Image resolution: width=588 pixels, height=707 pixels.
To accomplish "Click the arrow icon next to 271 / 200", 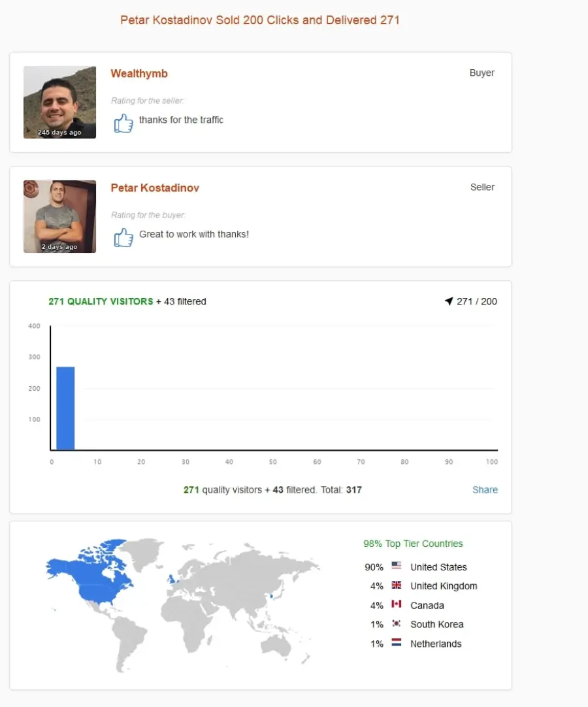I will pyautogui.click(x=449, y=301).
